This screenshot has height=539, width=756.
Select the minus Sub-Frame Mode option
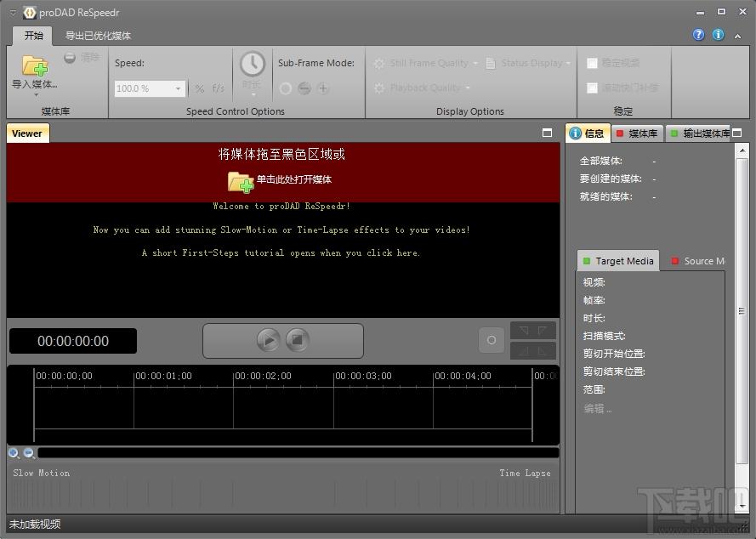pos(304,88)
